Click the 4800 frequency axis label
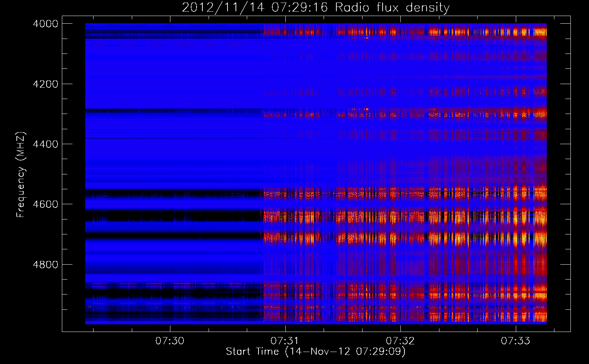Image resolution: width=589 pixels, height=364 pixels. click(x=46, y=265)
